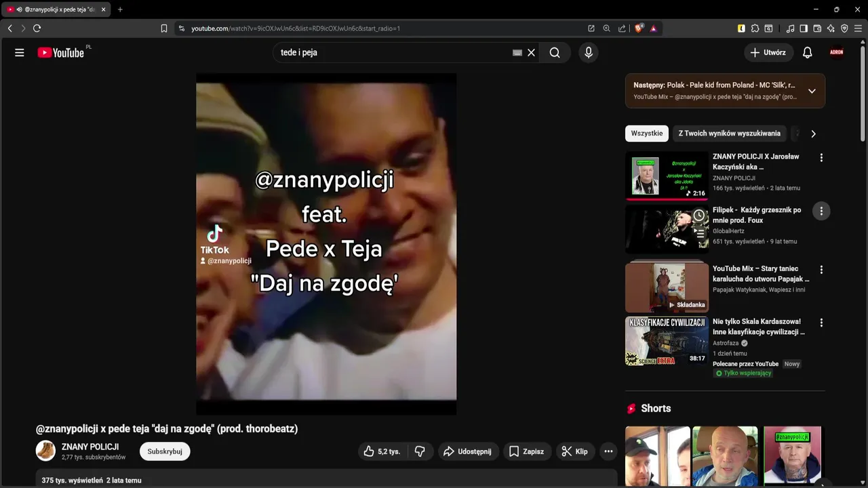Click the Utwórz create button
868x488 pixels.
[x=768, y=53]
